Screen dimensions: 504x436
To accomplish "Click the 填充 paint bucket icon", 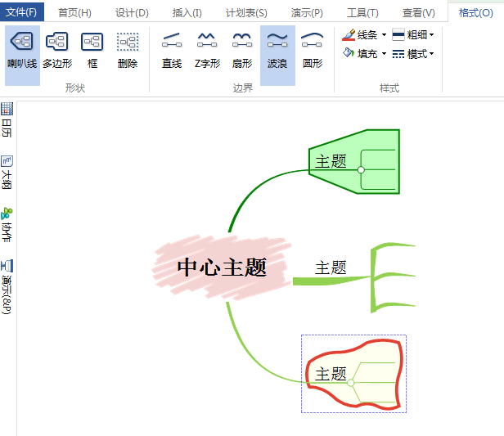I will coord(349,53).
